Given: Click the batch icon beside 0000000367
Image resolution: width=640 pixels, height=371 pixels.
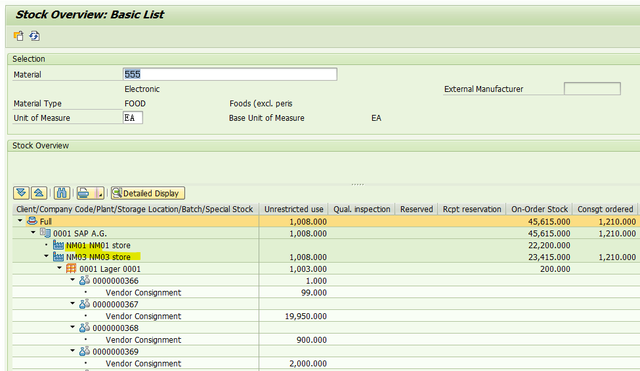Looking at the screenshot, I should pos(84,304).
